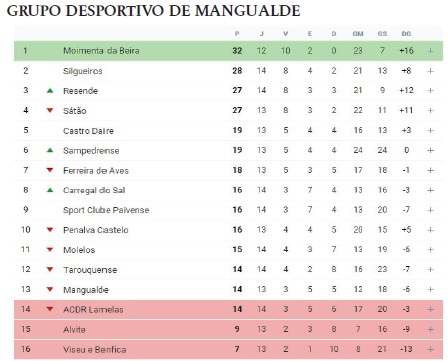Click red down arrow next to Ferreira de Aves
448x361 pixels.
coord(50,170)
